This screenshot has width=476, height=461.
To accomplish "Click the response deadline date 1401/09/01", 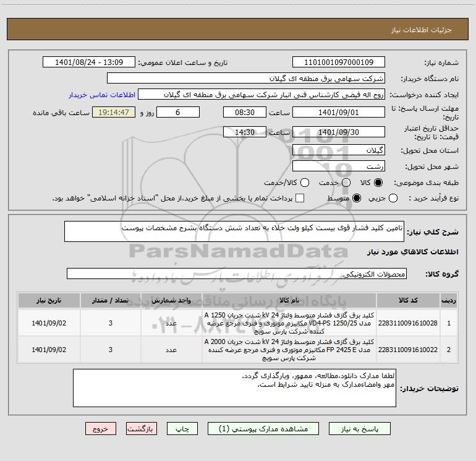I will [x=339, y=112].
